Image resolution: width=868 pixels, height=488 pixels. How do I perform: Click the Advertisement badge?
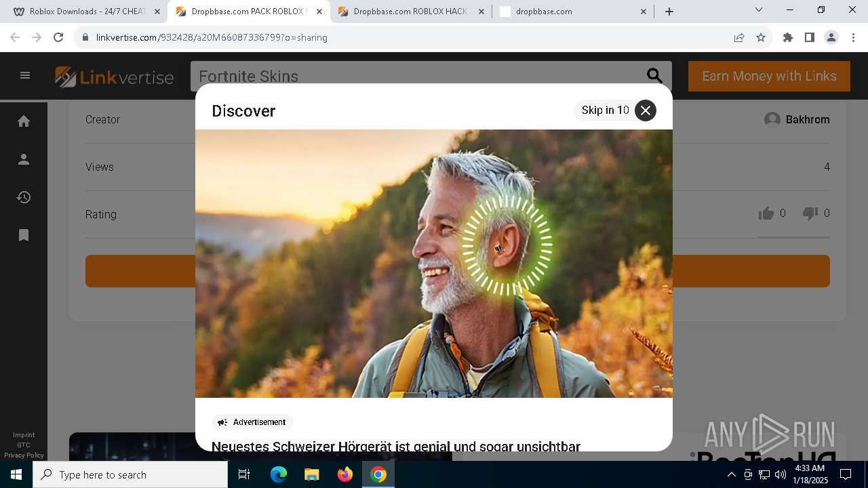pos(252,422)
